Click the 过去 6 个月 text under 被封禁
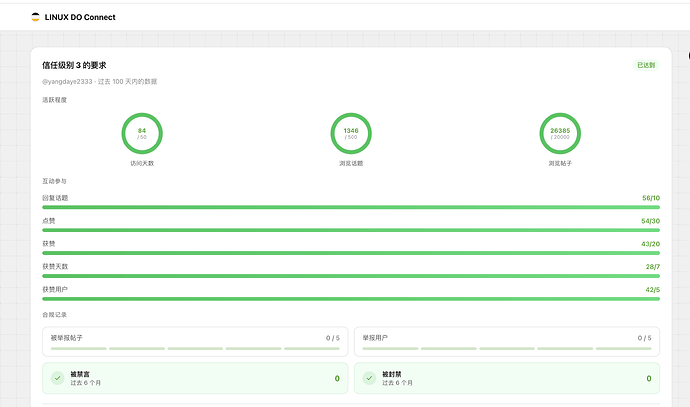The width and height of the screenshot is (690, 407). point(397,383)
